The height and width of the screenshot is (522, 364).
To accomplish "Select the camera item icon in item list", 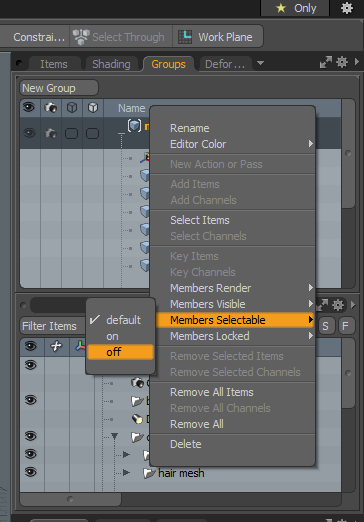I will point(137,383).
